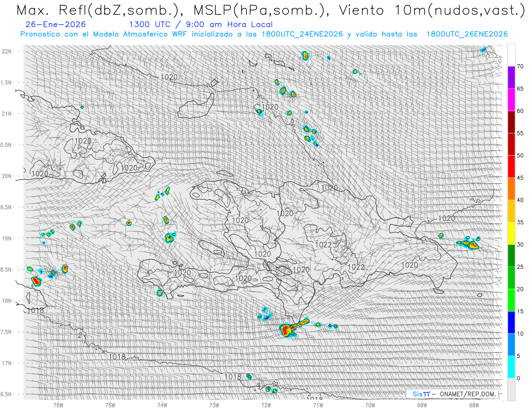This screenshot has width=532, height=411.
Task: Click the '69W' longitude axis label
Action: click(x=422, y=405)
